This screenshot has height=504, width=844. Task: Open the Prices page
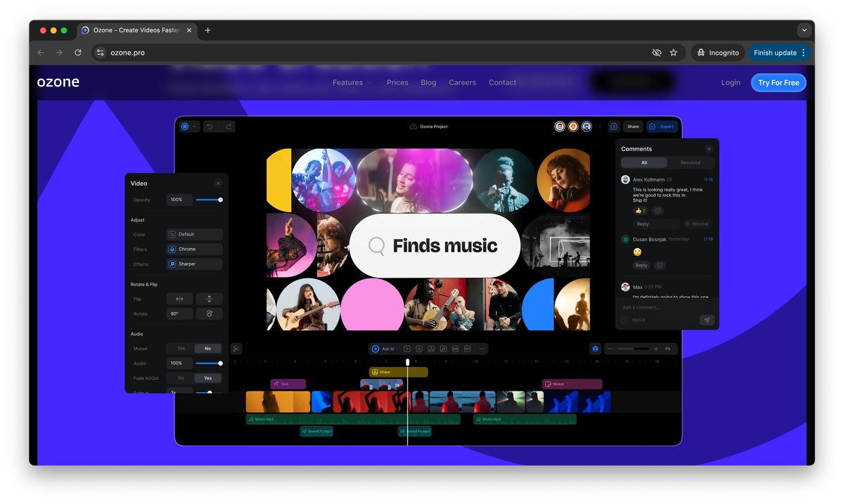[x=397, y=83]
